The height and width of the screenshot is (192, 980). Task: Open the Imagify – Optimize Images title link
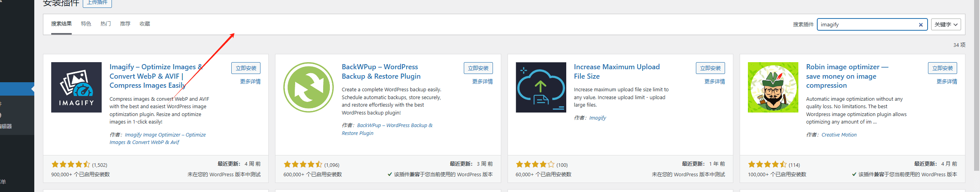click(156, 76)
